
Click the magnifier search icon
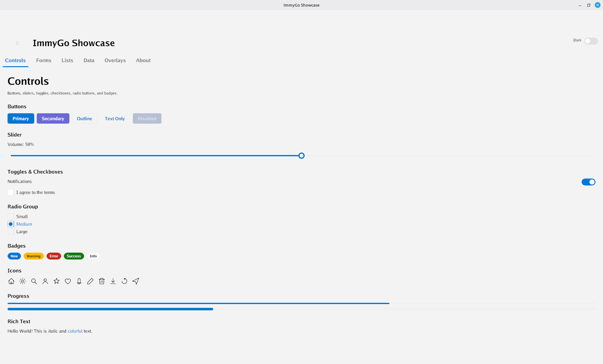pyautogui.click(x=34, y=281)
